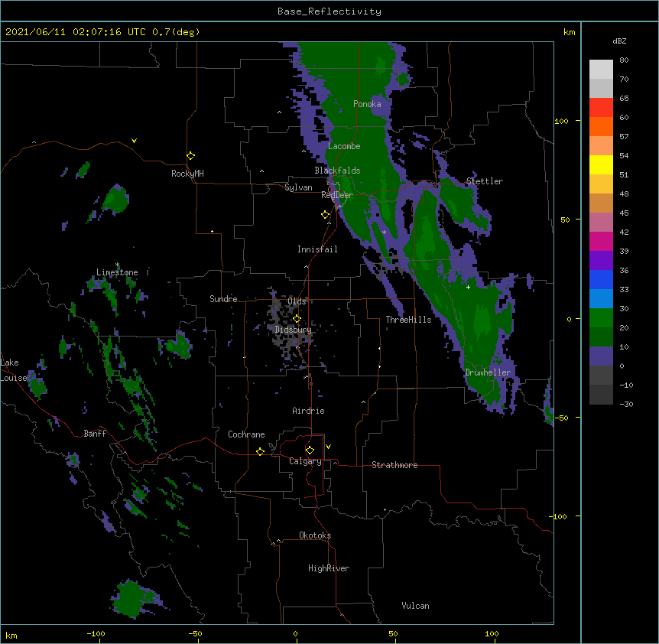Click the yellow marker at Olds
Screen dimensions: 659x644
[297, 318]
